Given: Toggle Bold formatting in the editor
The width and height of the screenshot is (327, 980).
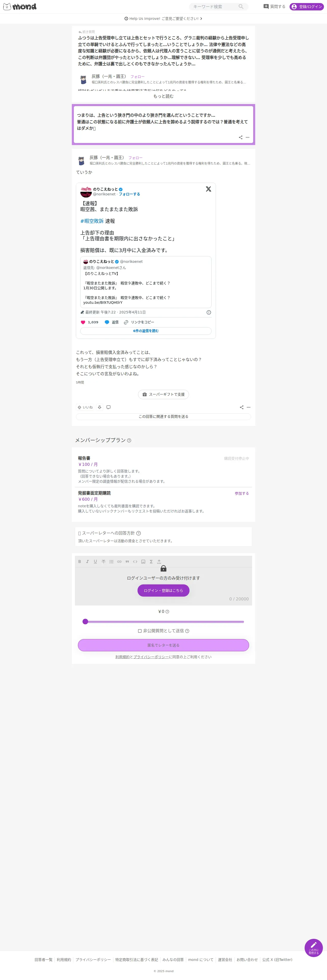Looking at the screenshot, I should pyautogui.click(x=79, y=561).
